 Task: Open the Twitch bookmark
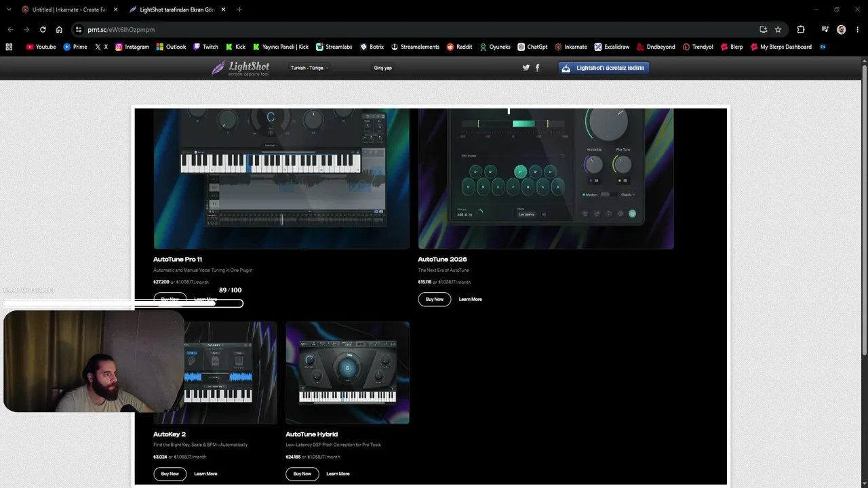click(x=205, y=47)
